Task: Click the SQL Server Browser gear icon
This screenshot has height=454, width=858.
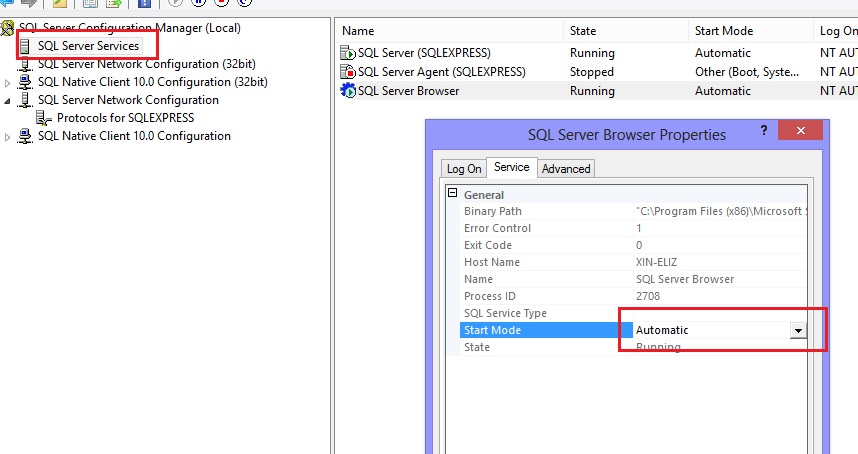Action: coord(347,91)
